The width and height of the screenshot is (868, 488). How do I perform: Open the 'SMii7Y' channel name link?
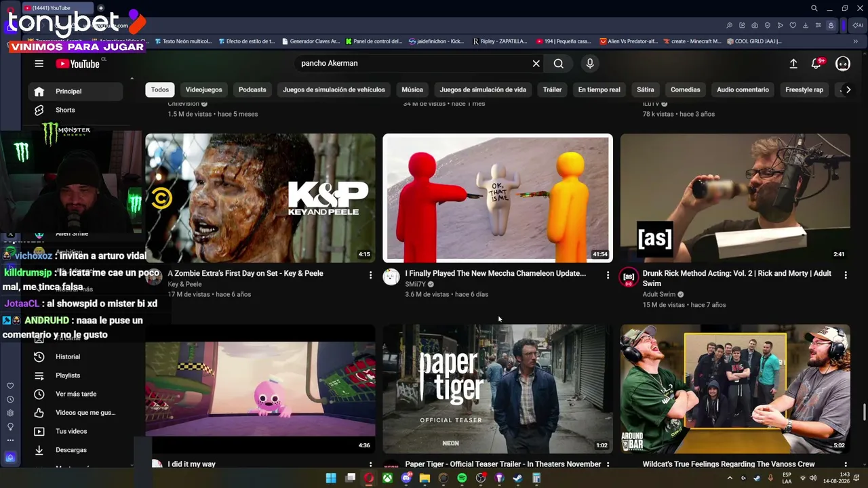(415, 285)
